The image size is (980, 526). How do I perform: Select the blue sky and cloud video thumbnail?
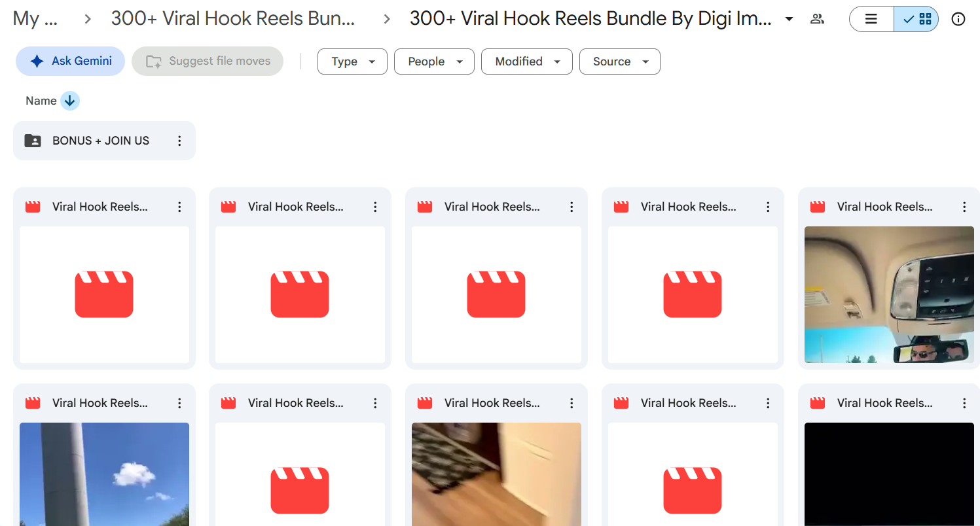(104, 474)
